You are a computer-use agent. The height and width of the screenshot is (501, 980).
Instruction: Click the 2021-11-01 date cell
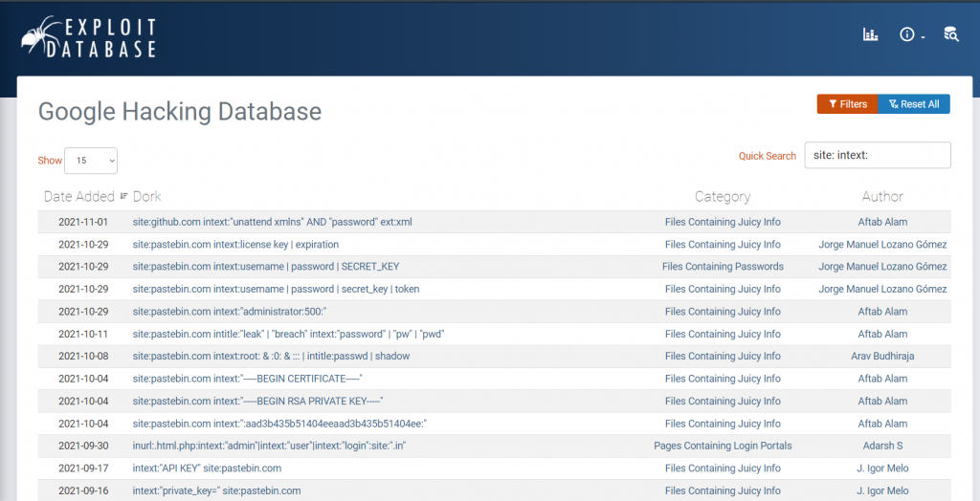click(83, 222)
